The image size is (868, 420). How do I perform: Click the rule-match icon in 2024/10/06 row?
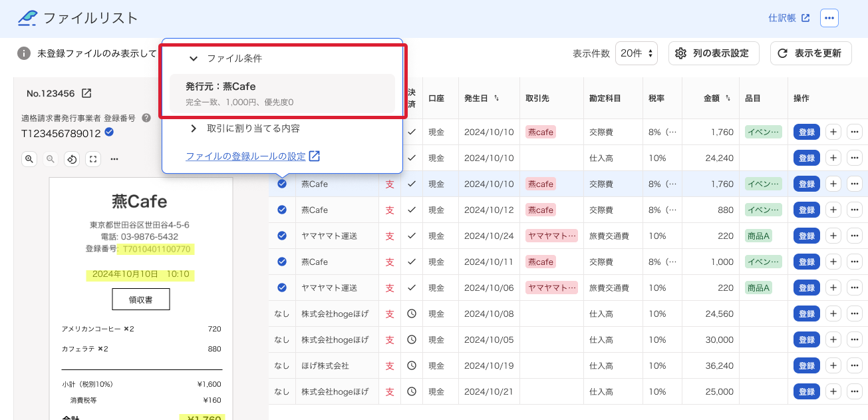tap(282, 288)
